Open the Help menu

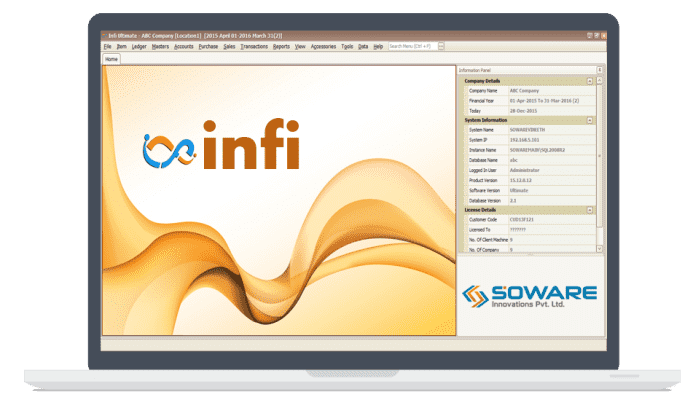(378, 46)
